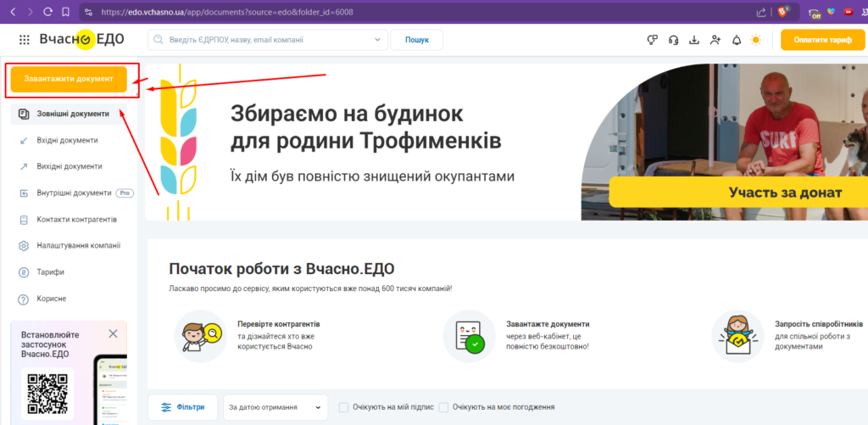
Task: Open the apps grid menu icon
Action: (24, 40)
